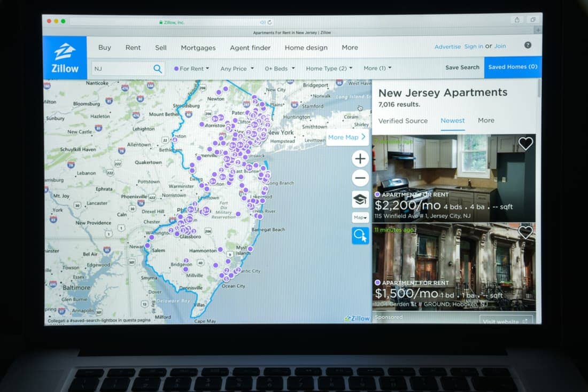Show all browser tabs icon
The width and height of the screenshot is (588, 392).
(533, 20)
